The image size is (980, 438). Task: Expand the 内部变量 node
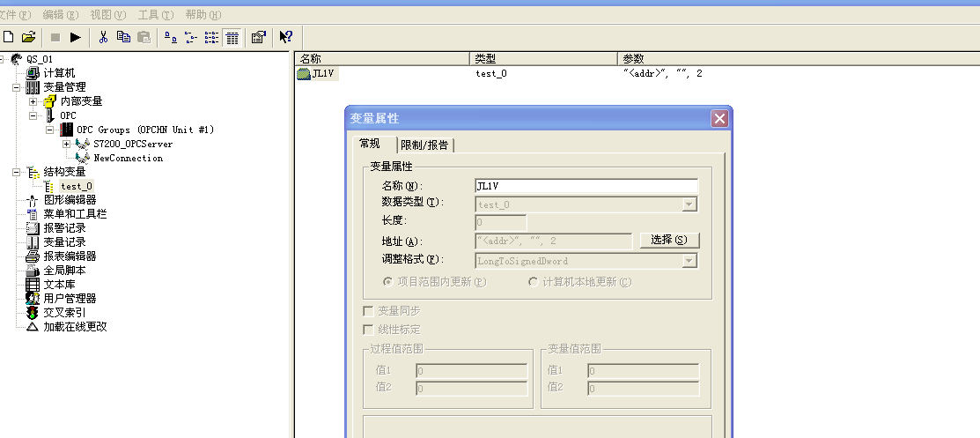tap(33, 101)
